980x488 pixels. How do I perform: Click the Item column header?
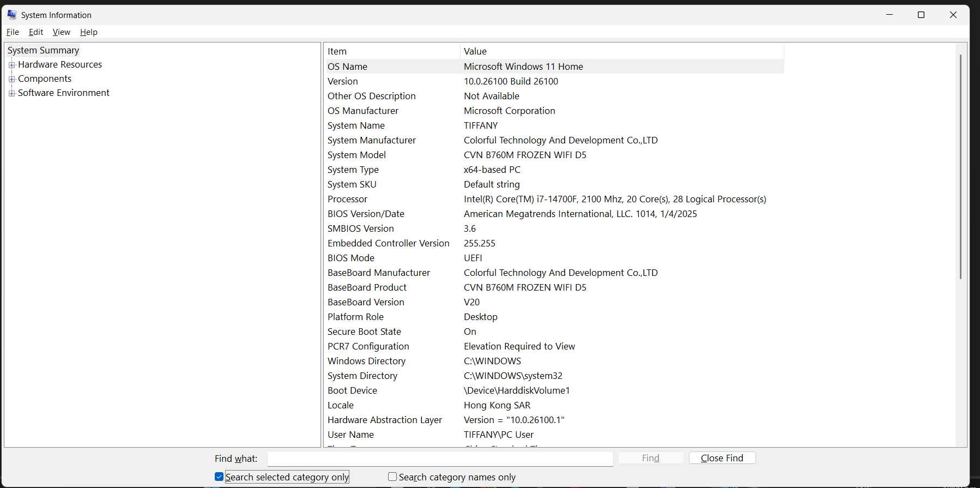392,51
